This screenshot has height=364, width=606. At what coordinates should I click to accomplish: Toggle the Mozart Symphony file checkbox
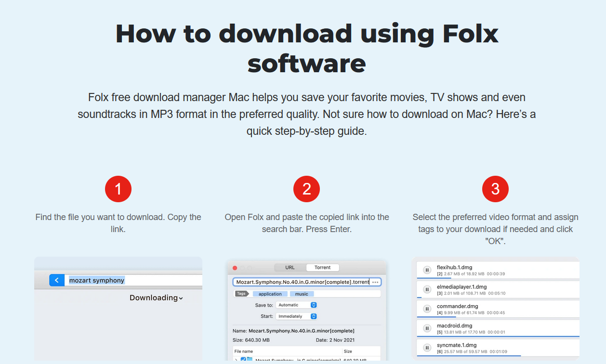tap(244, 360)
